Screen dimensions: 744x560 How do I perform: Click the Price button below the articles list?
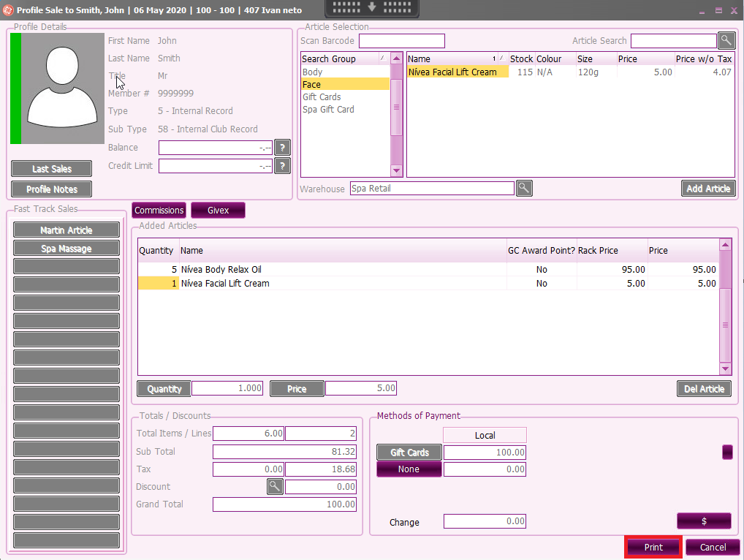click(x=297, y=389)
